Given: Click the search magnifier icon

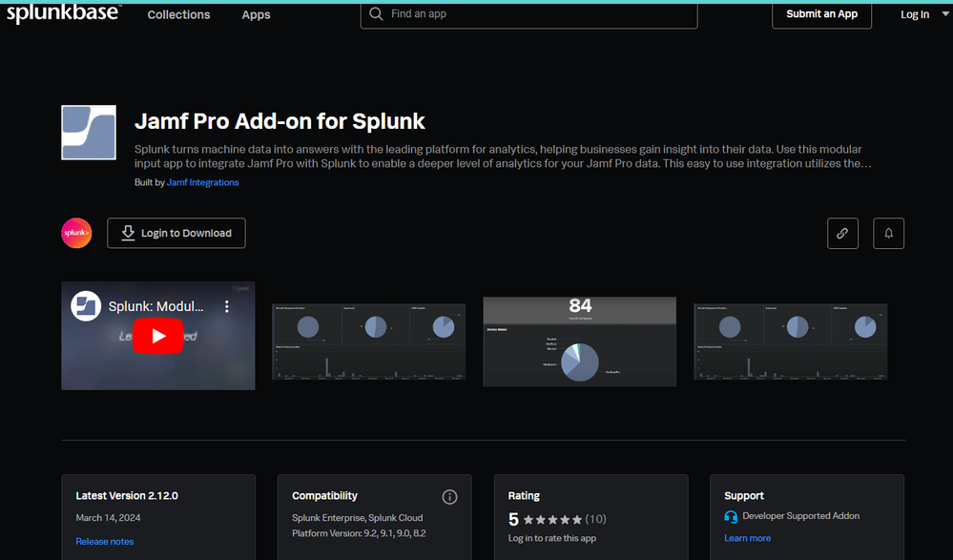Looking at the screenshot, I should pos(376,14).
